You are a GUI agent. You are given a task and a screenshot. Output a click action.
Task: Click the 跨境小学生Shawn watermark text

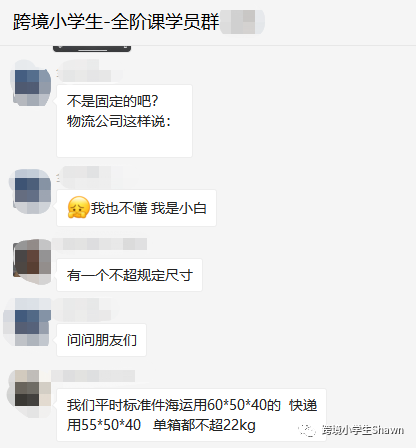pyautogui.click(x=363, y=430)
